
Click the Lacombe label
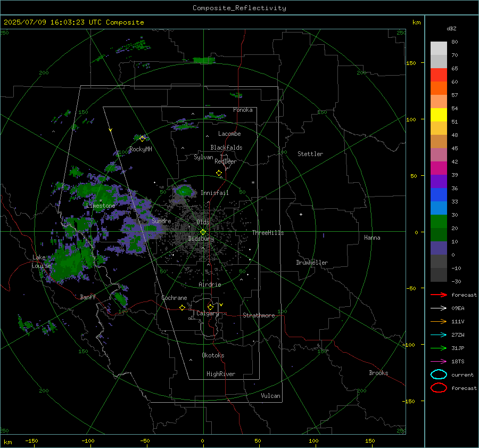click(229, 134)
